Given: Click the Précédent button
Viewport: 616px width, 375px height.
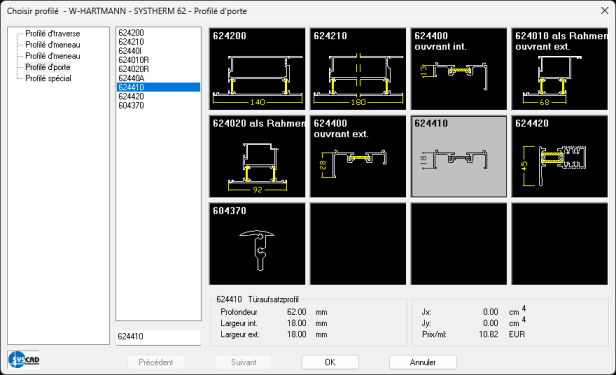Looking at the screenshot, I should coord(156,362).
